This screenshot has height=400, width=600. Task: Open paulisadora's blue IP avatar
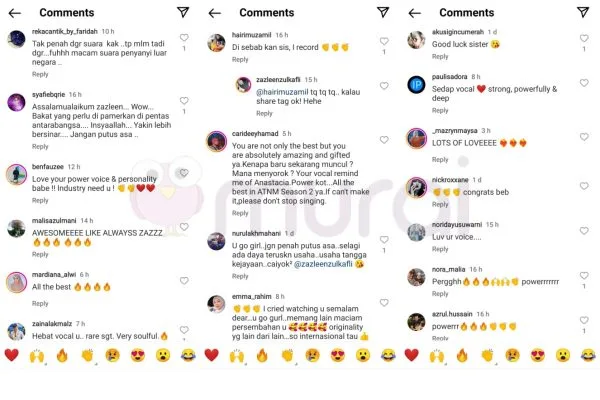(x=416, y=85)
